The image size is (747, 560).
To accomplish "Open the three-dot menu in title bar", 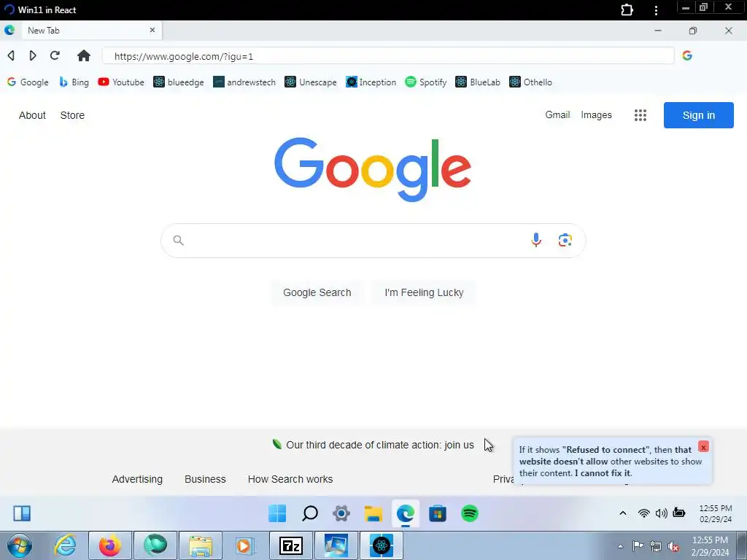I will coord(656,10).
